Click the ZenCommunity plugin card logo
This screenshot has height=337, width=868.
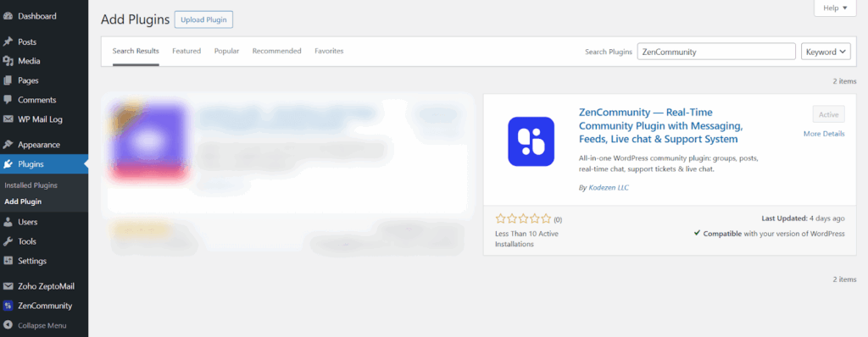point(531,141)
